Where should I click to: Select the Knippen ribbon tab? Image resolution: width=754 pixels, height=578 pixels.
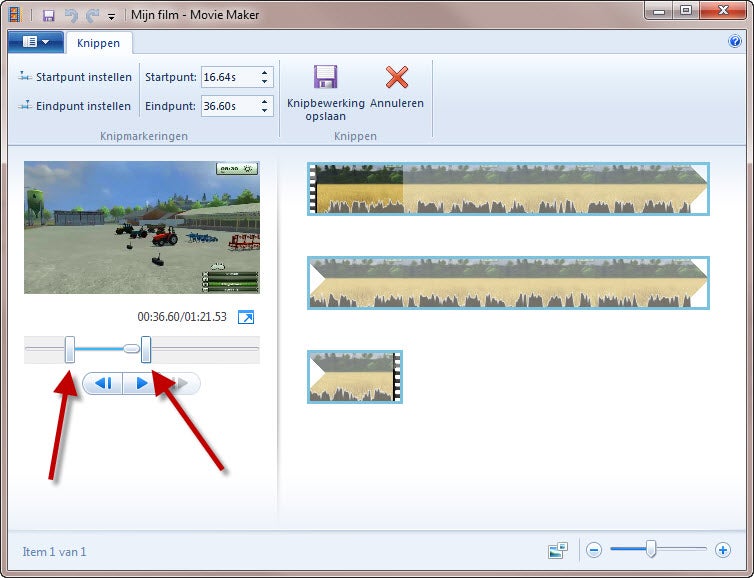(x=99, y=43)
